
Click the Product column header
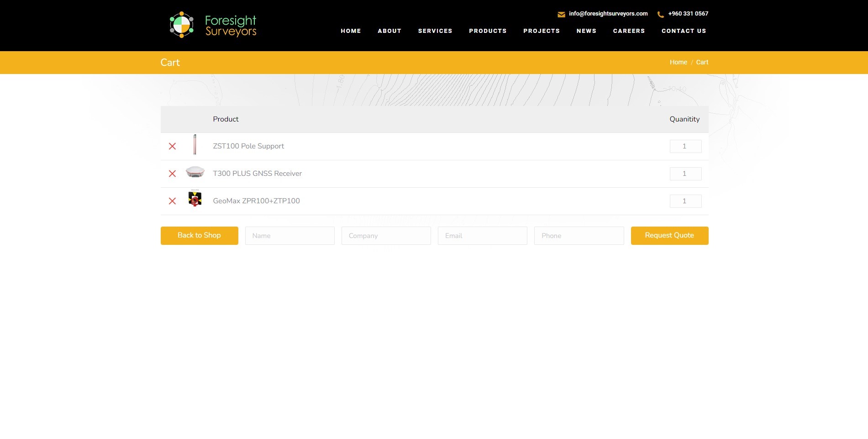click(226, 119)
